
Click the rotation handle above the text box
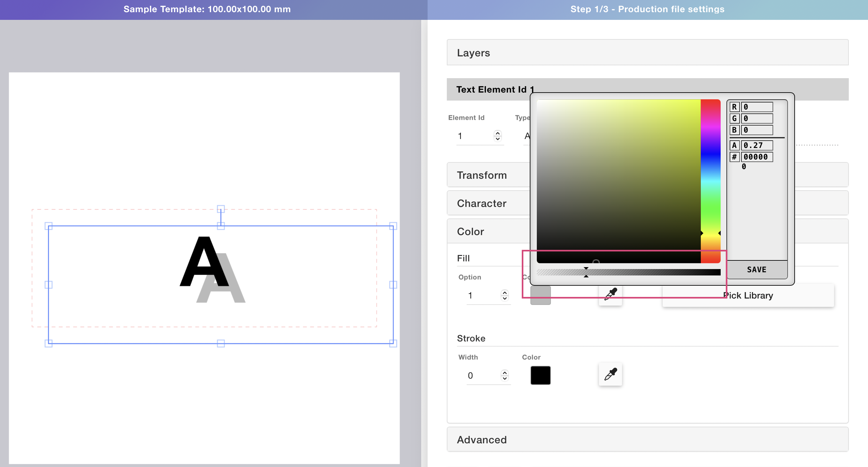click(221, 209)
